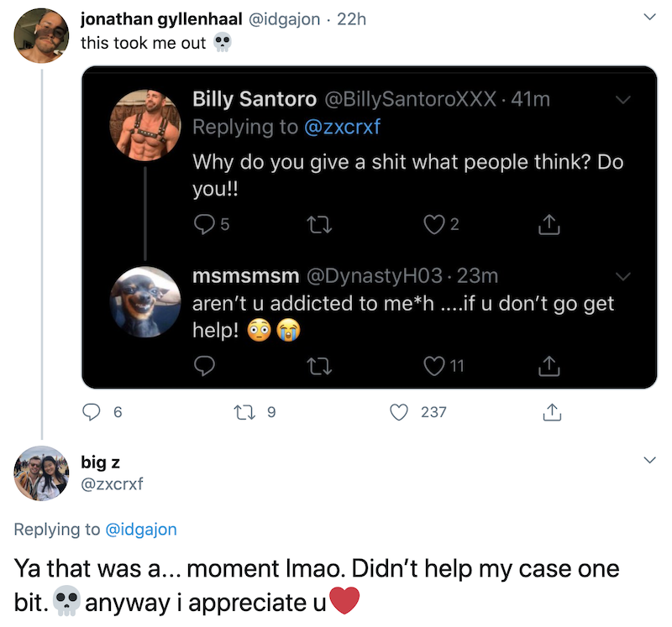The image size is (672, 627).
Task: Like Billy Santoro's tweet with 2 likes
Action: pos(433,224)
